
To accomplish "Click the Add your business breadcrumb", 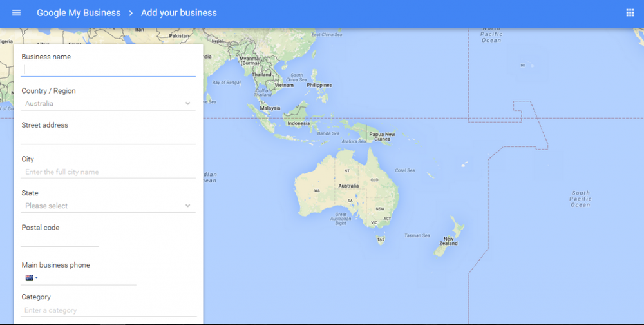I will click(x=178, y=13).
